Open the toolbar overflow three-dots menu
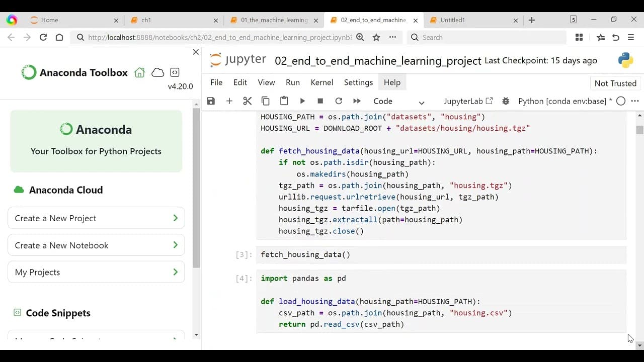This screenshot has height=362, width=644. pyautogui.click(x=635, y=101)
